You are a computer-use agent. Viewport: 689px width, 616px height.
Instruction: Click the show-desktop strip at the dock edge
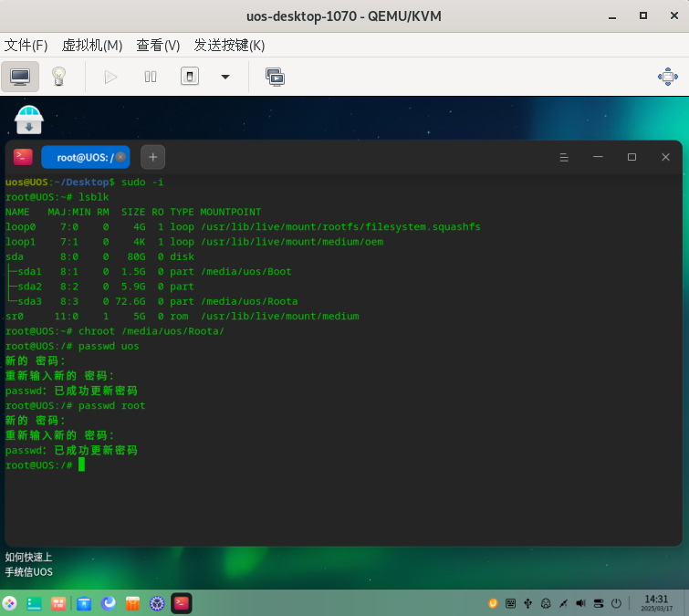[x=685, y=603]
